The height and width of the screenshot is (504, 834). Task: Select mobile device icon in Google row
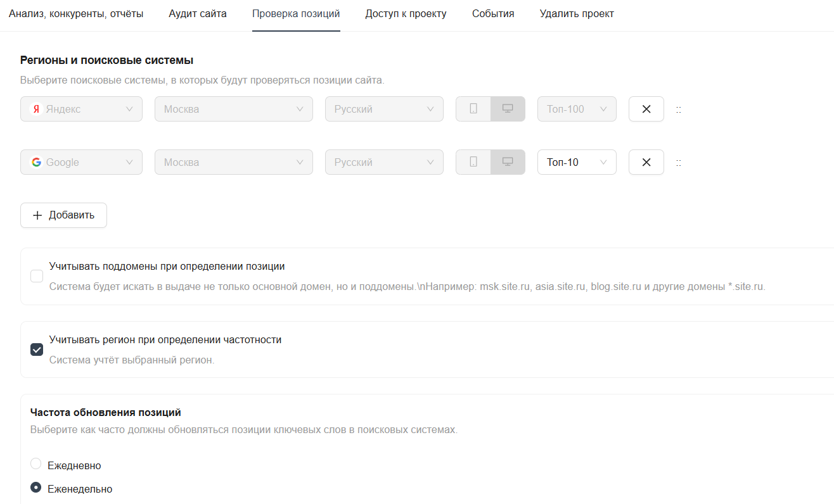473,162
